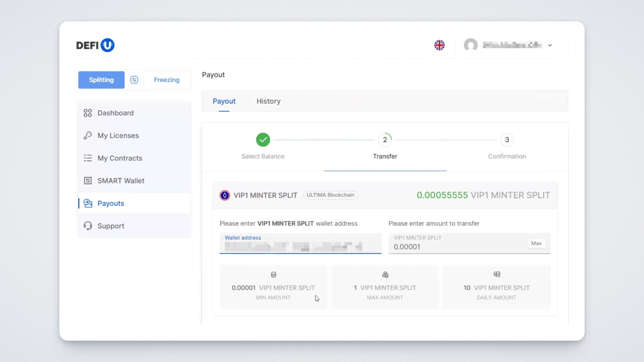This screenshot has width=644, height=362.
Task: Expand the account dropdown chevron
Action: click(550, 46)
